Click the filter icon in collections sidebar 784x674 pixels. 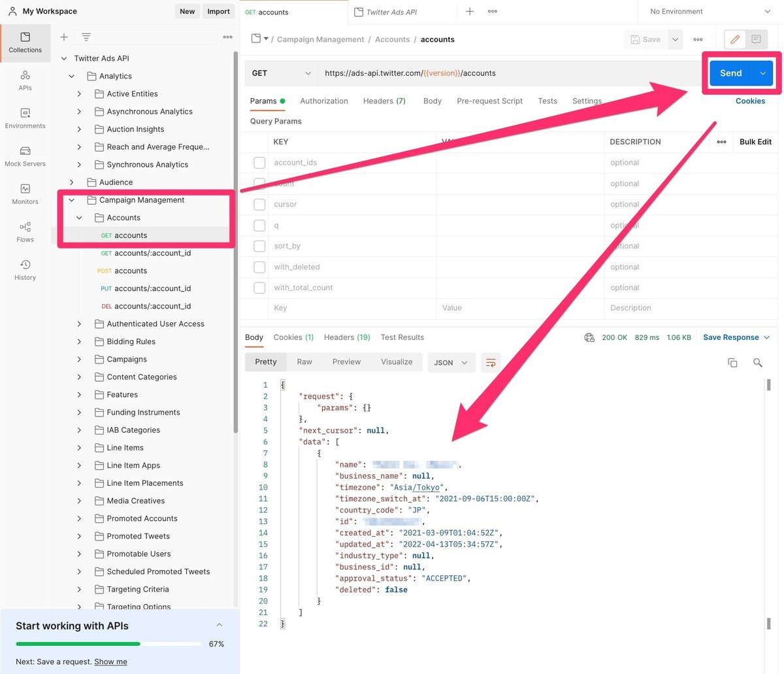coord(86,37)
